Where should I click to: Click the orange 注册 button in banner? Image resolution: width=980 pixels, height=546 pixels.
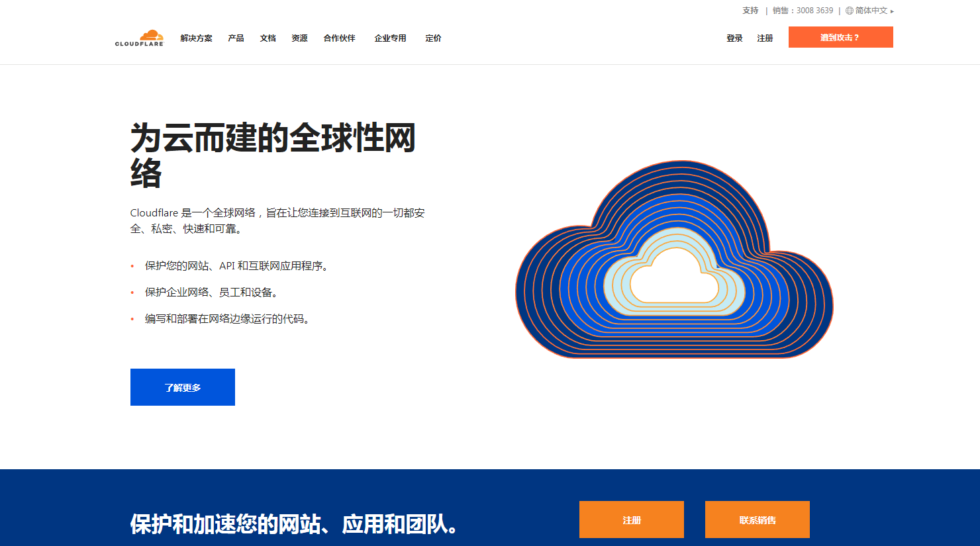632,520
